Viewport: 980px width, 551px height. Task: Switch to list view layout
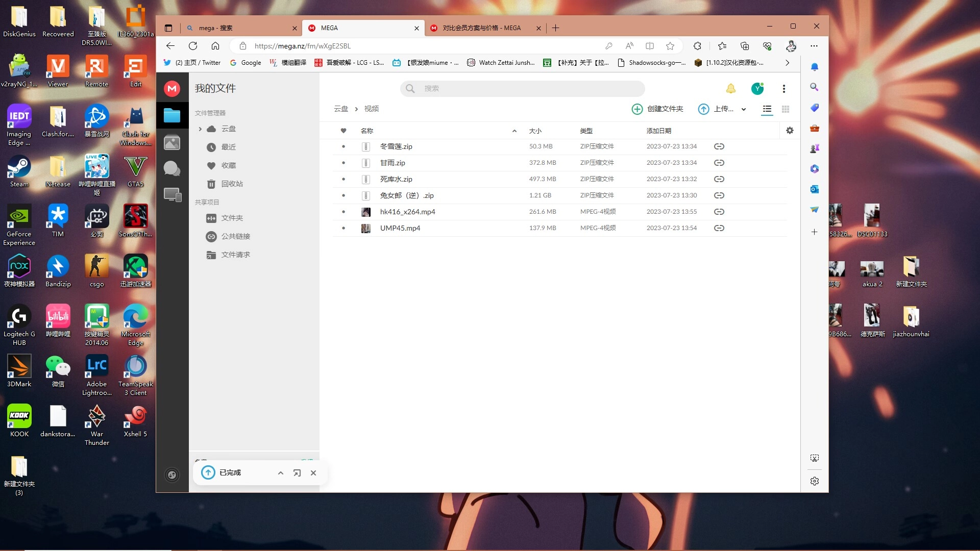767,109
